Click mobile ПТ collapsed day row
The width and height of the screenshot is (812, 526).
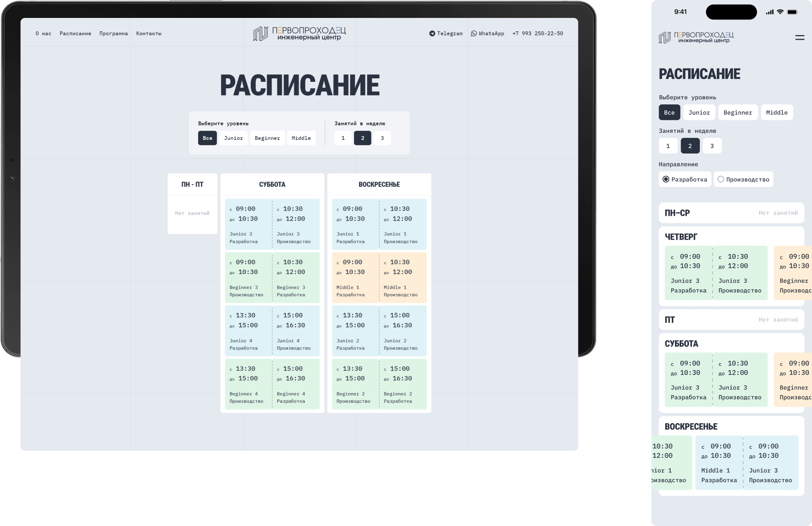click(731, 319)
